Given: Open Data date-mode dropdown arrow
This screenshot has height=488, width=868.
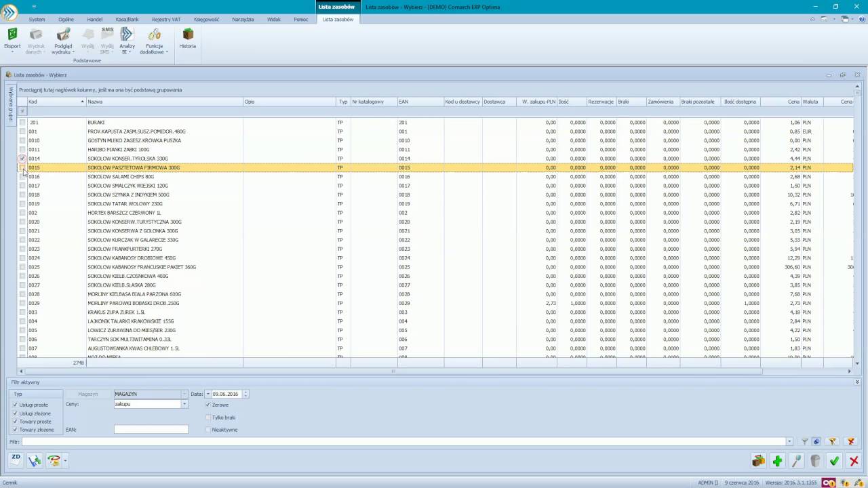Looking at the screenshot, I should [208, 394].
